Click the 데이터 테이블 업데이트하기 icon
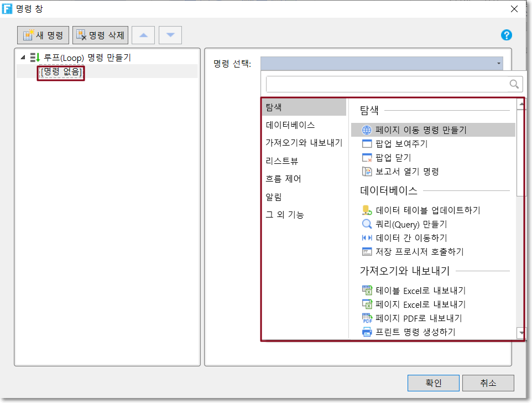 pos(367,210)
